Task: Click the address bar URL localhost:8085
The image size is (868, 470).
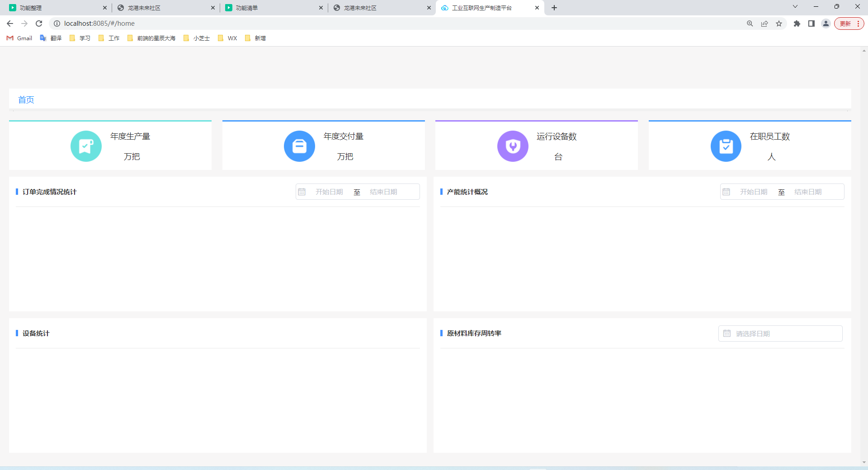Action: point(99,23)
